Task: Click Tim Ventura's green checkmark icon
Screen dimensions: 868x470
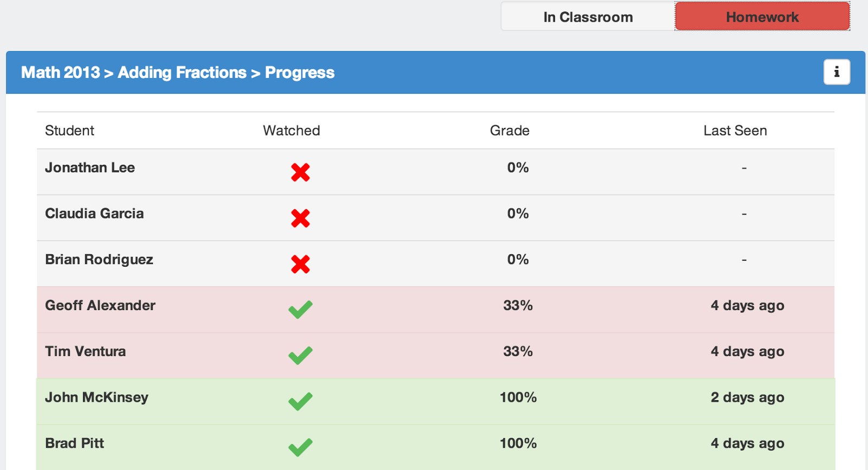Action: coord(301,356)
